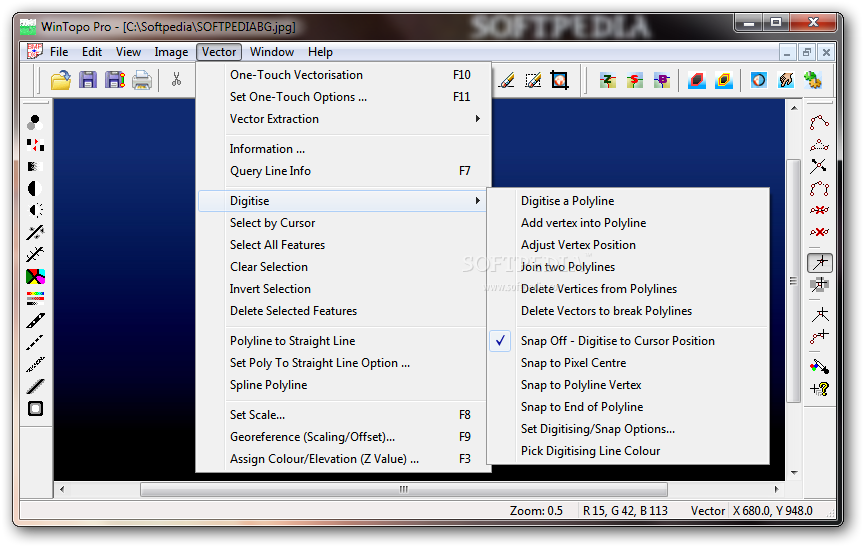Click Polyline to Straight Line
Viewport: 864px width, 547px height.
[x=343, y=341]
